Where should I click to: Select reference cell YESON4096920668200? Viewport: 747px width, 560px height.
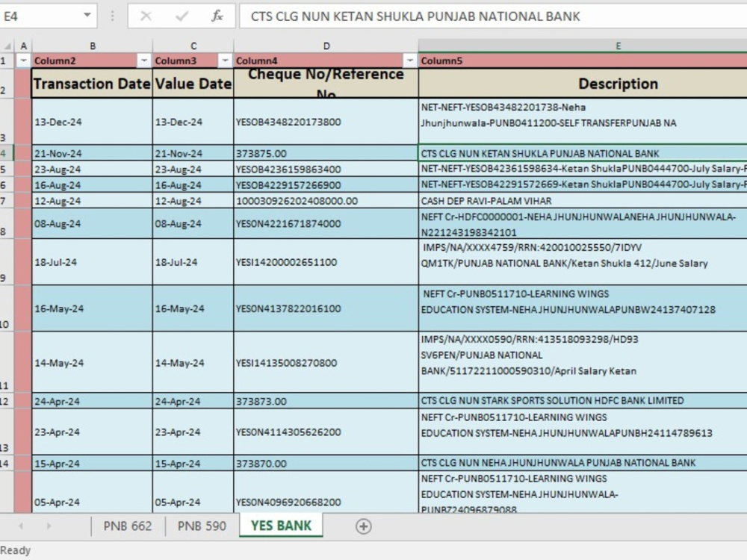(326, 492)
